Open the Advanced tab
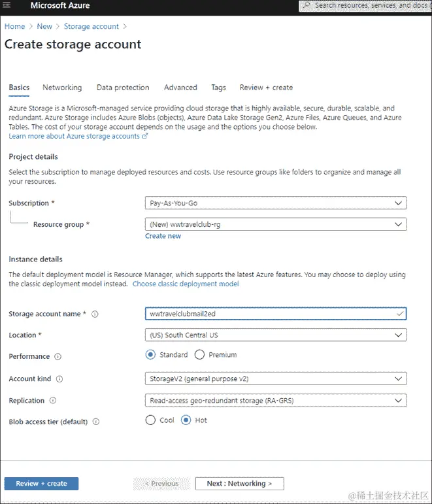This screenshot has height=504, width=432. (180, 88)
